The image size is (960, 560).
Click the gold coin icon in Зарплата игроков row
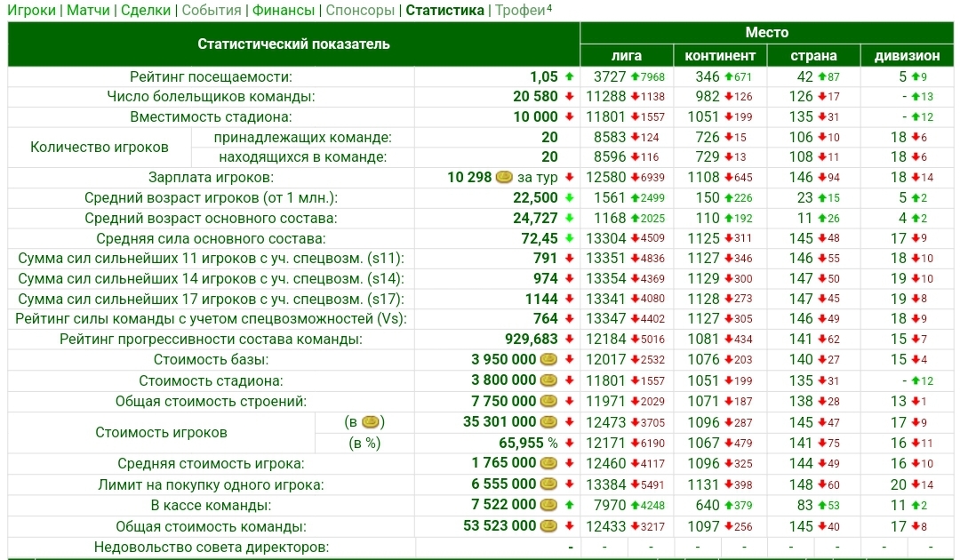click(504, 178)
